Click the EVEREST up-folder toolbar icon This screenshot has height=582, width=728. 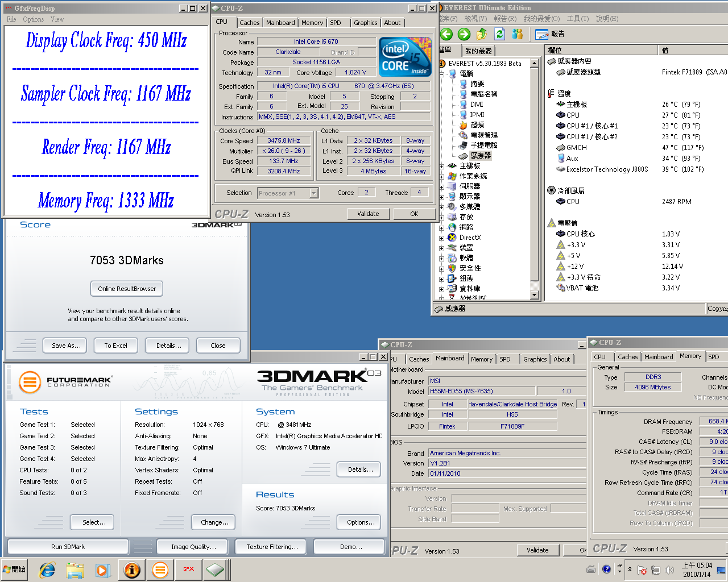click(x=482, y=34)
